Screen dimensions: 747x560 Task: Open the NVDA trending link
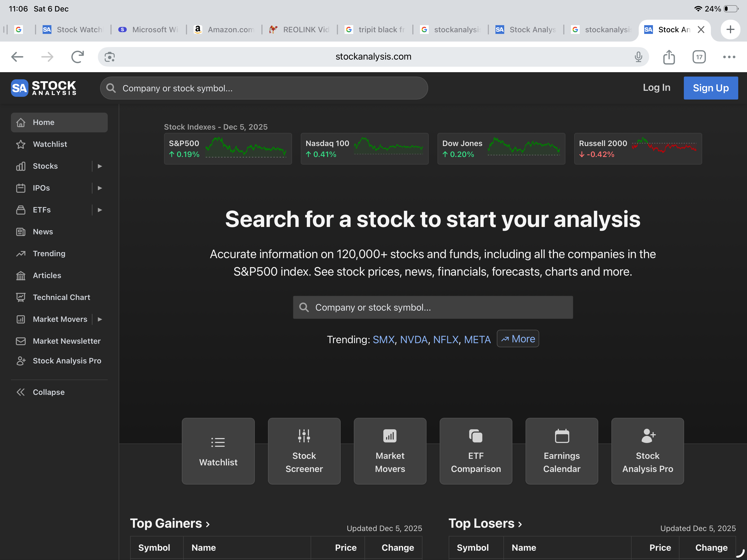(413, 339)
